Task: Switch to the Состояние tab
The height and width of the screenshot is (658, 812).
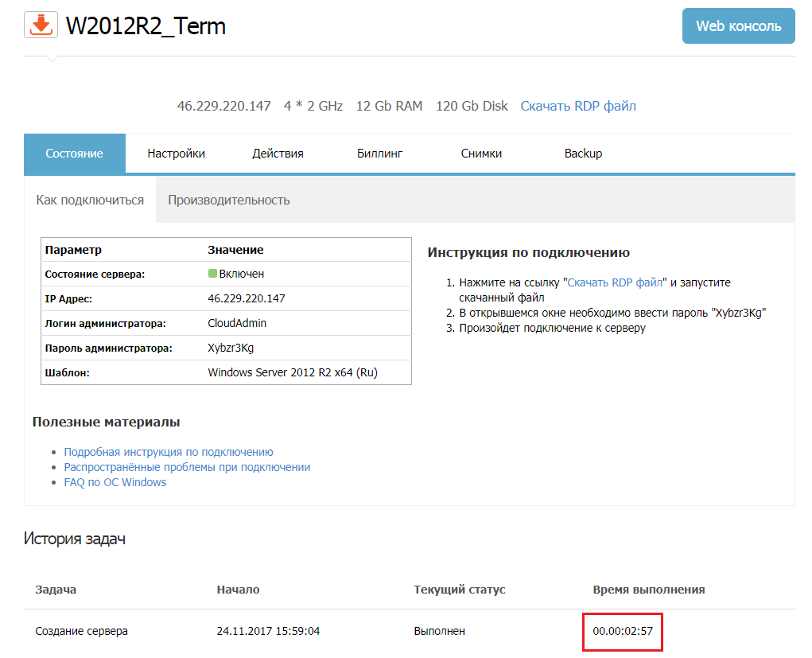Action: click(74, 154)
